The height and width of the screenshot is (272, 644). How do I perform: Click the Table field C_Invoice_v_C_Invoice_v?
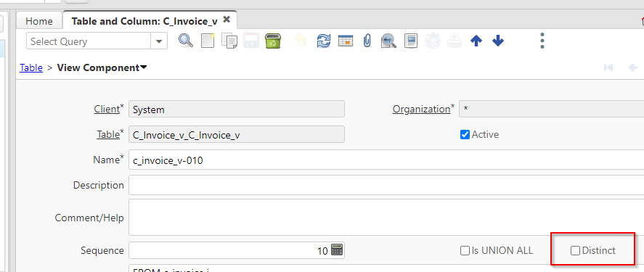[x=237, y=135]
